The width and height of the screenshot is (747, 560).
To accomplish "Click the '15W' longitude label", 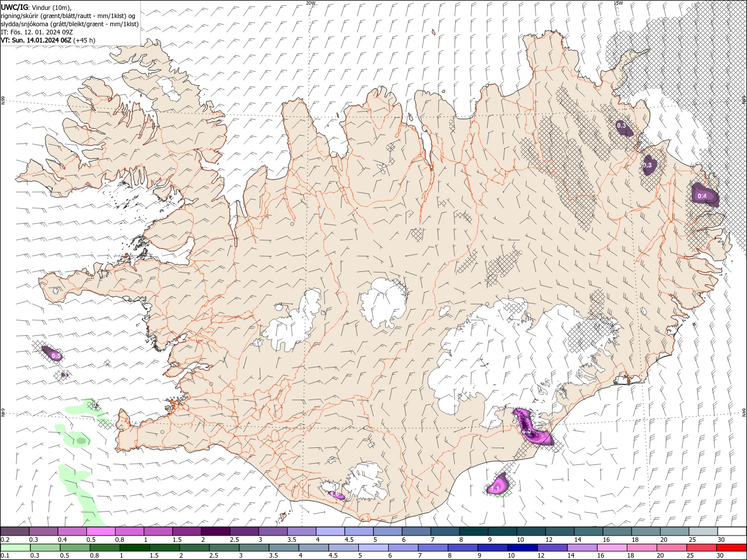I will [x=618, y=3].
